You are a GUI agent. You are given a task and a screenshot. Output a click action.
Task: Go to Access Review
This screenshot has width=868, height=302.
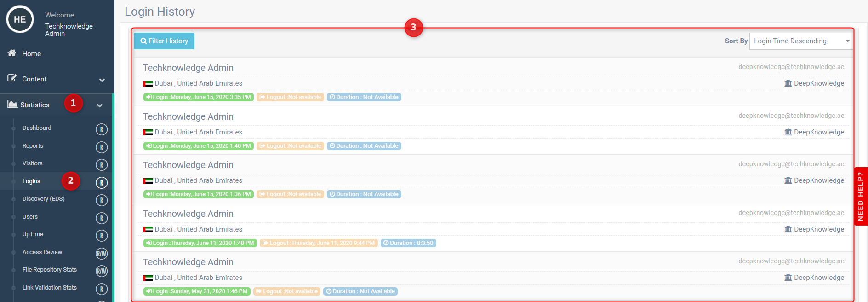[x=42, y=252]
